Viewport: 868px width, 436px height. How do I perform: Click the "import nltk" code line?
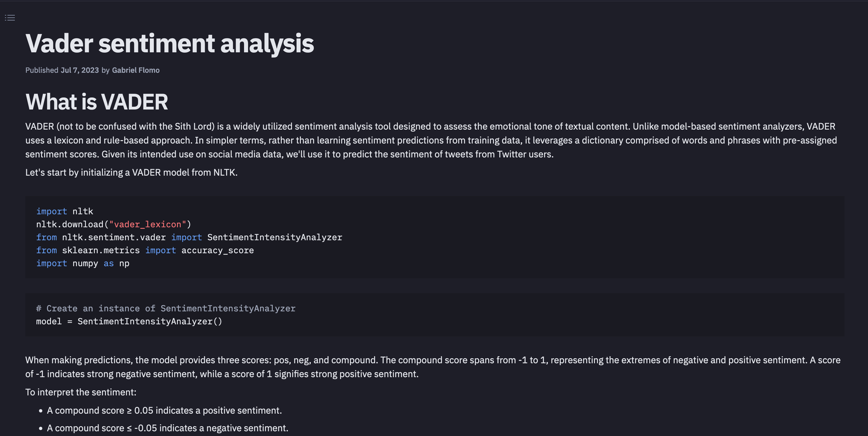(65, 211)
